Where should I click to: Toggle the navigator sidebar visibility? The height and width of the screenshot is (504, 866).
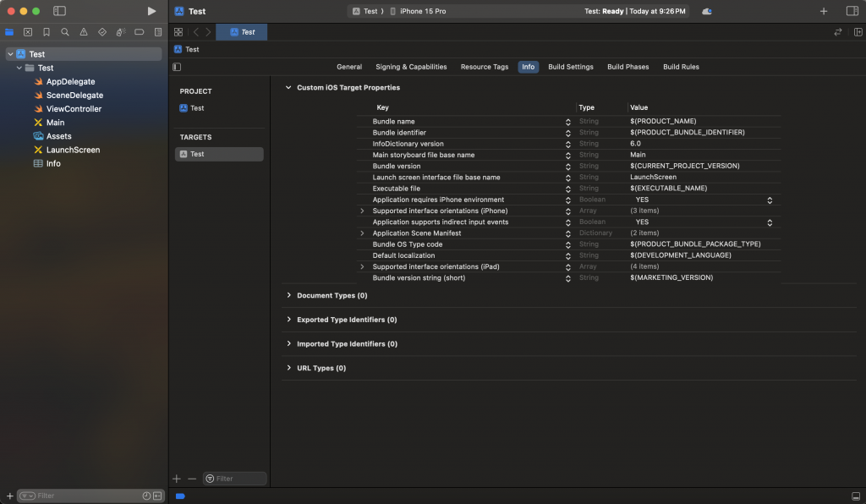click(x=59, y=11)
